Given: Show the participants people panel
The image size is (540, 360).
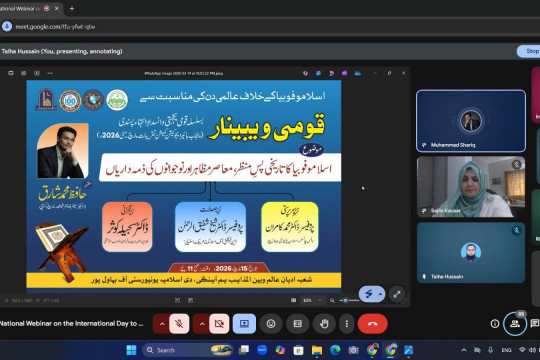Looking at the screenshot, I should point(515,323).
